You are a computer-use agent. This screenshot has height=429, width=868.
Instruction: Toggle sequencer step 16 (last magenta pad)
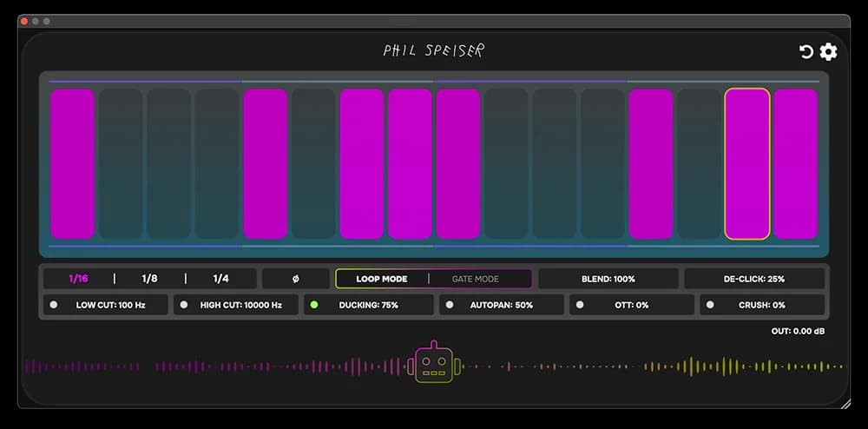pos(795,164)
